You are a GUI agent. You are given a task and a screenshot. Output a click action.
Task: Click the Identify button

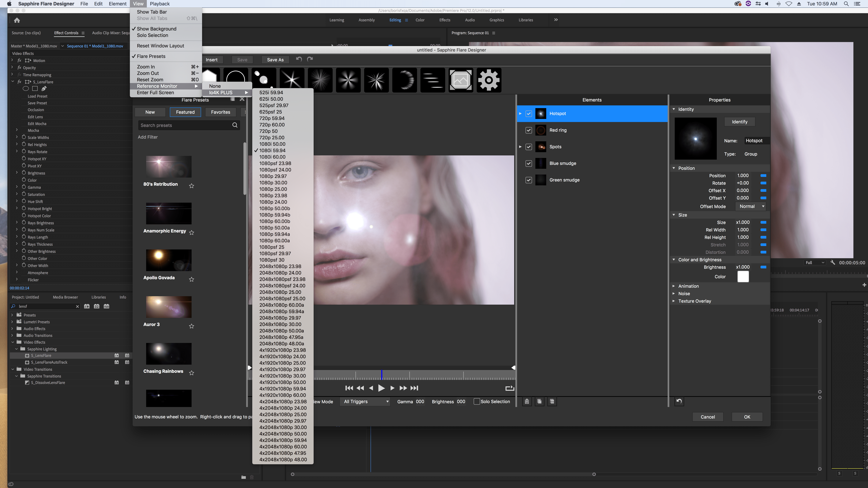739,122
